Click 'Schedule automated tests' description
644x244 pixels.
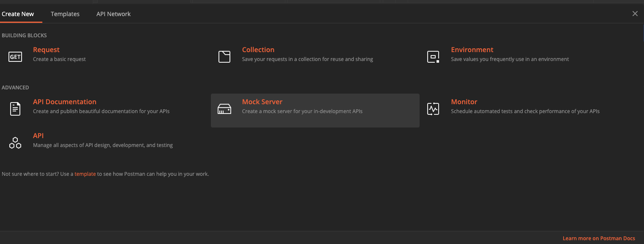point(525,111)
